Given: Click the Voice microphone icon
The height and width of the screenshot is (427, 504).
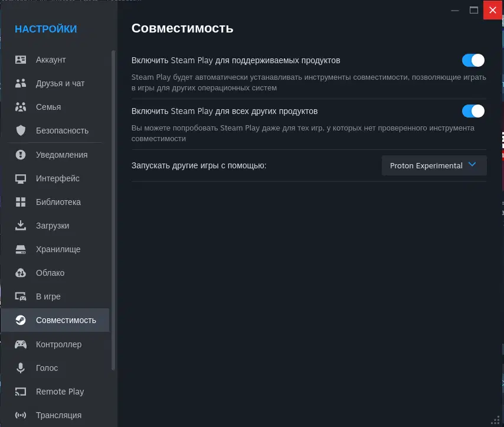Looking at the screenshot, I should [x=21, y=368].
